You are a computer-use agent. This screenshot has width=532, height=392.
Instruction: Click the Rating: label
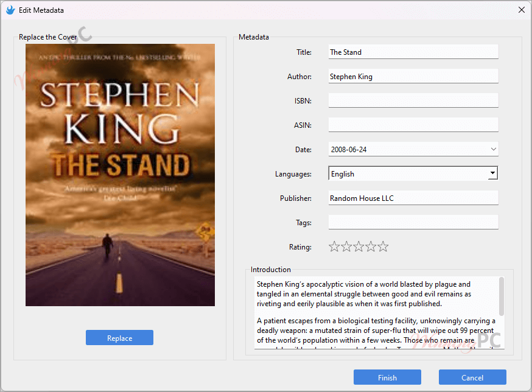coord(300,247)
